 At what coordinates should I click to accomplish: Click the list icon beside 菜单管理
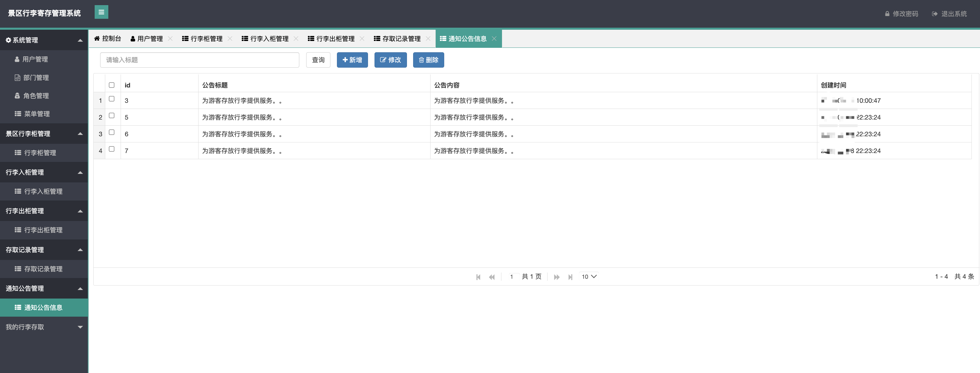coord(18,114)
